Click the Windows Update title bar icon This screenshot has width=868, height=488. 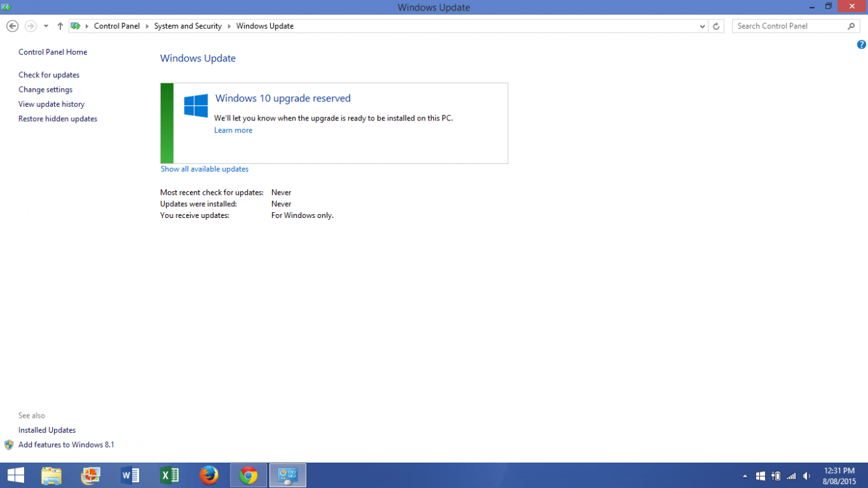(7, 7)
